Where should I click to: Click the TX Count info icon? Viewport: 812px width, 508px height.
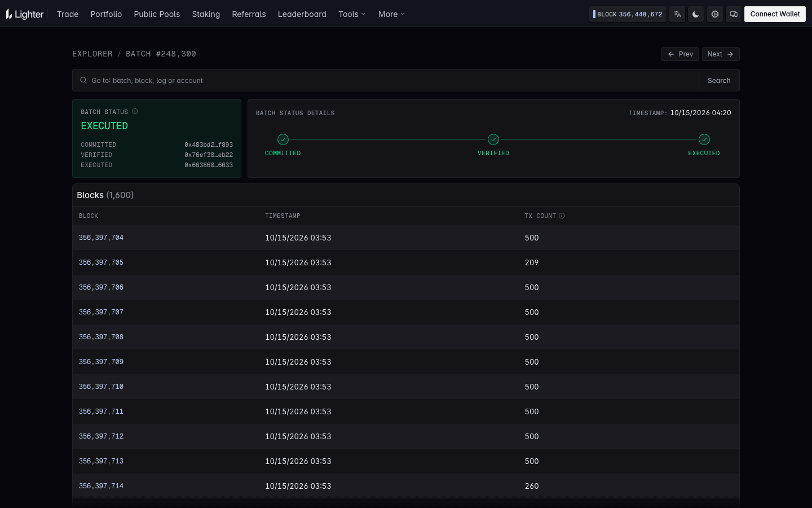tap(562, 216)
